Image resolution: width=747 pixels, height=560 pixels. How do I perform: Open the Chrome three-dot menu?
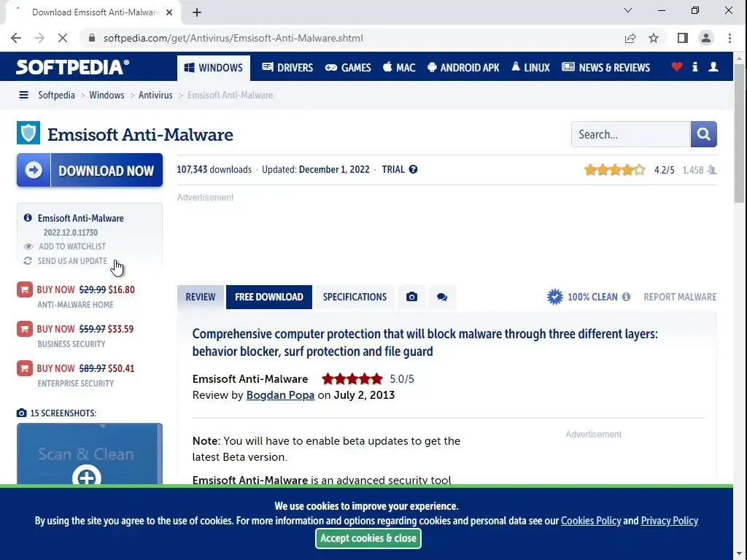[x=729, y=38]
